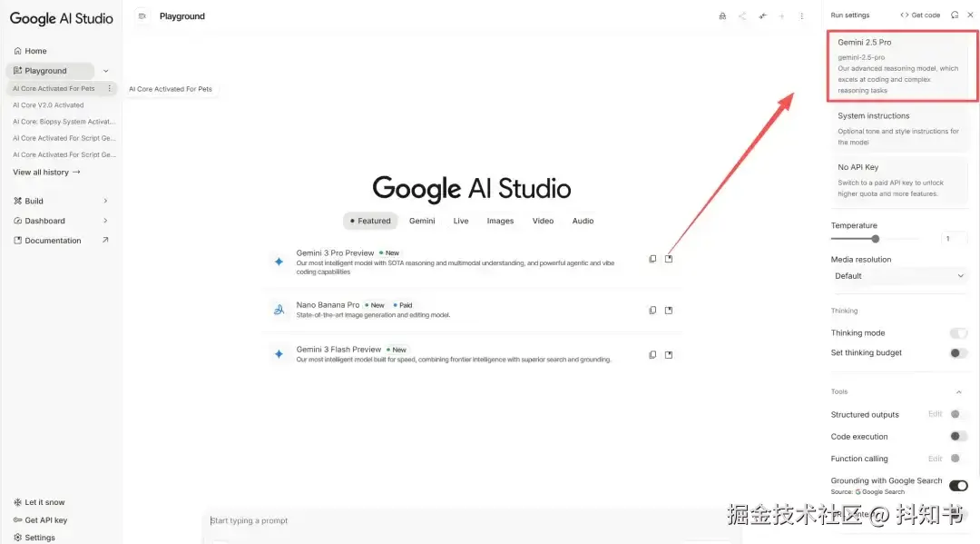Open Nano Banana Pro details icon
The width and height of the screenshot is (980, 544).
coord(669,310)
